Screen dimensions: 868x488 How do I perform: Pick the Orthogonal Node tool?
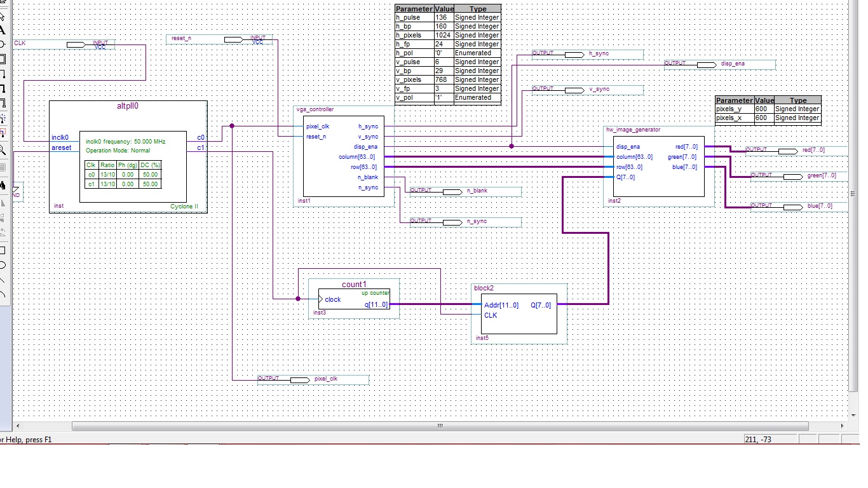[3, 74]
